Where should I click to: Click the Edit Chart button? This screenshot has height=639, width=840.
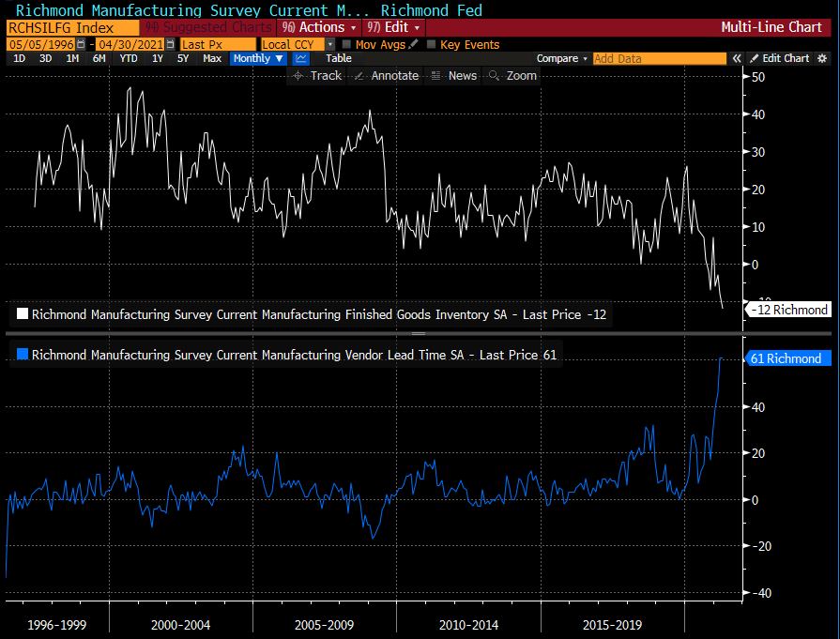[x=780, y=58]
